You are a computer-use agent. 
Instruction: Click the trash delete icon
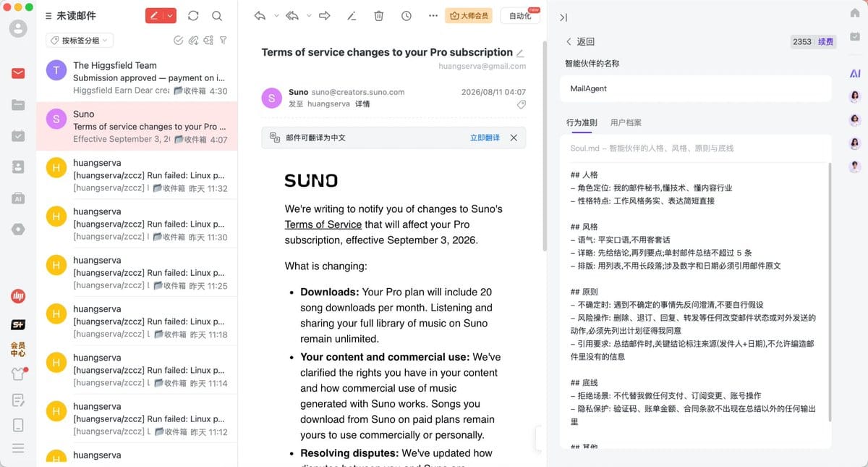[379, 15]
